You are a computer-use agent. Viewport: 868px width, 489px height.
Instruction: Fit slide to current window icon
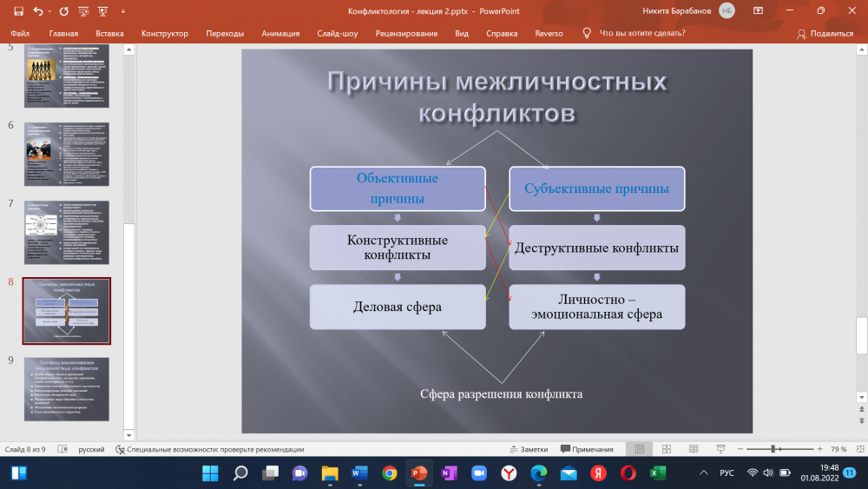tap(858, 449)
